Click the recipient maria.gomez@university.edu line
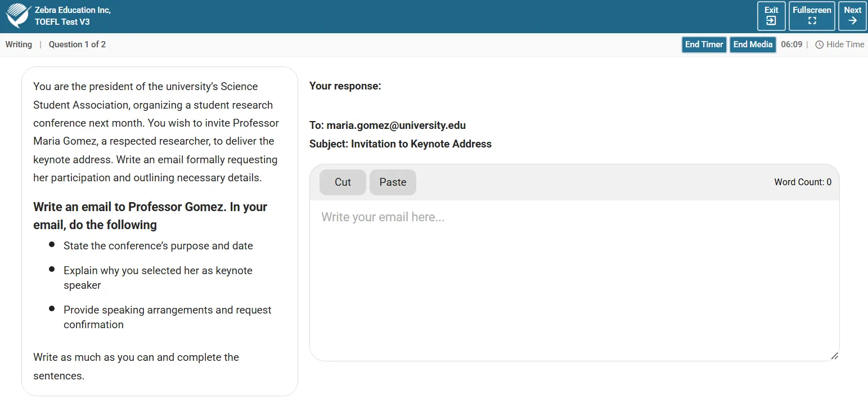The width and height of the screenshot is (868, 416). (x=388, y=126)
